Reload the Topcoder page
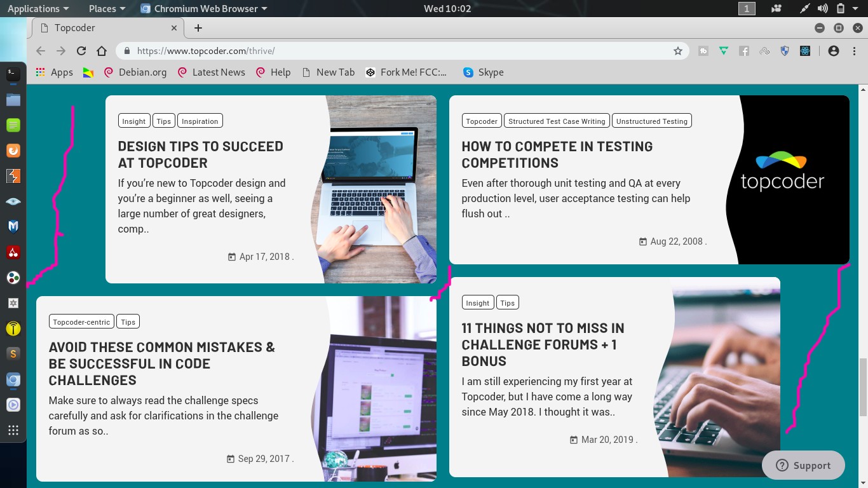 81,51
